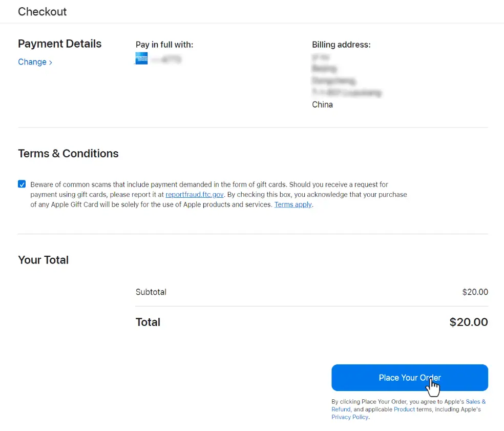504x431 pixels.
Task: Click the blurred card number text
Action: click(166, 59)
